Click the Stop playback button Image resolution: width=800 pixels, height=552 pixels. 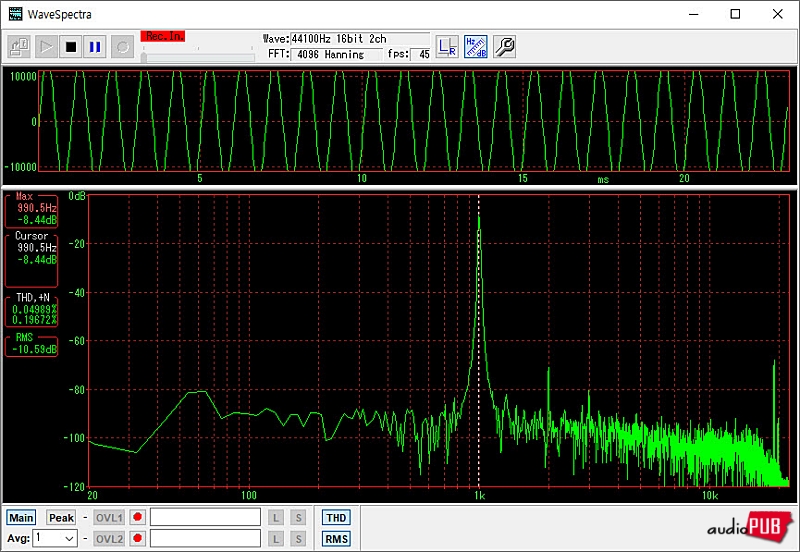tap(71, 46)
